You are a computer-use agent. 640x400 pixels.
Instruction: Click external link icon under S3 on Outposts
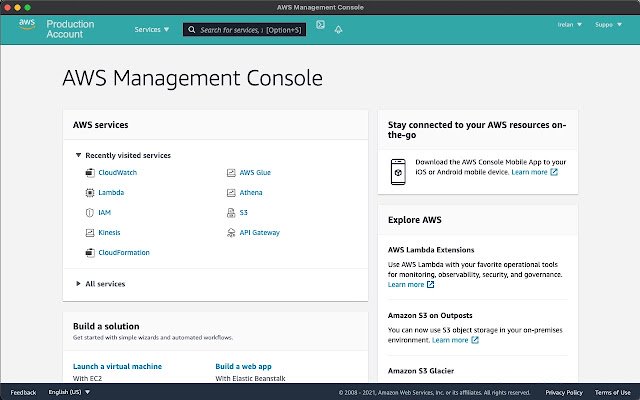[x=475, y=340]
